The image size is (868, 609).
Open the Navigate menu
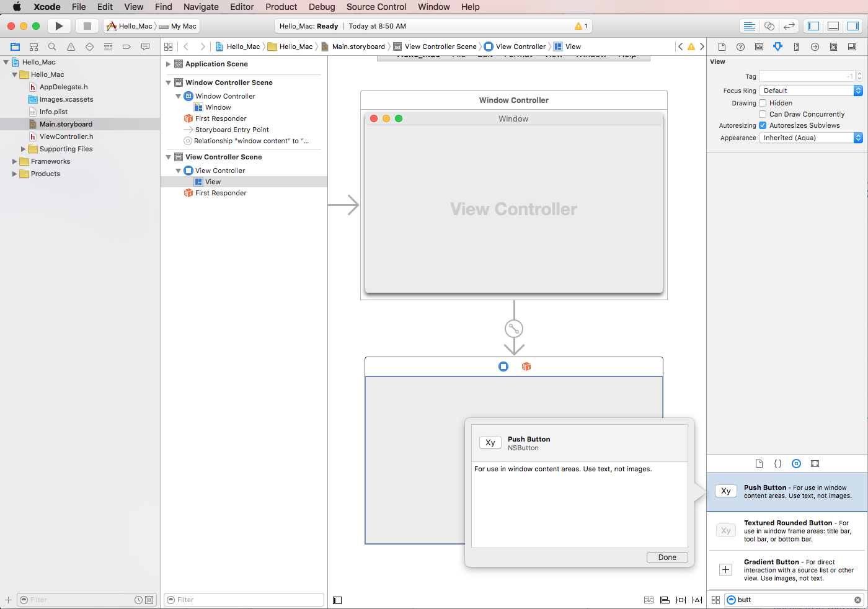(201, 7)
